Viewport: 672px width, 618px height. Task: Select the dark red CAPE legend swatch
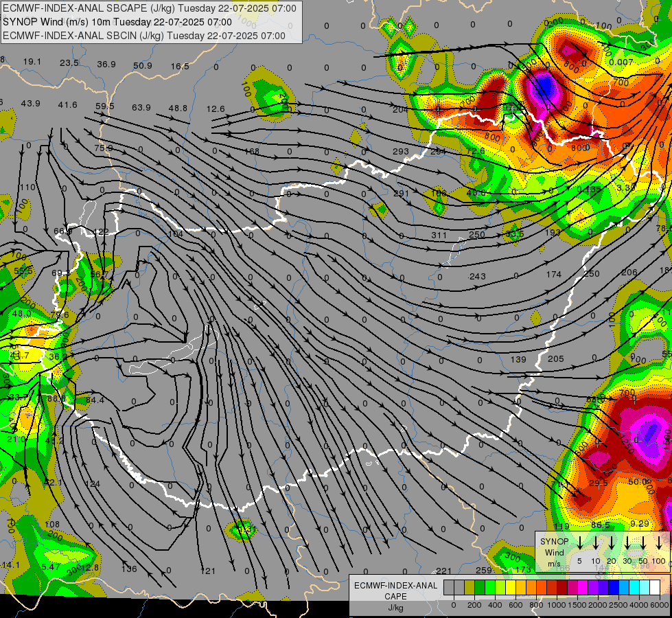pyautogui.click(x=562, y=588)
